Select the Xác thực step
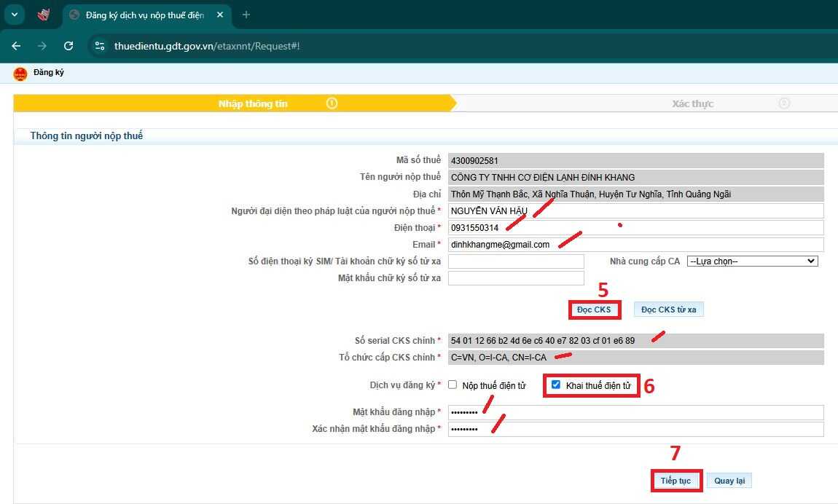The image size is (838, 504). tap(693, 103)
